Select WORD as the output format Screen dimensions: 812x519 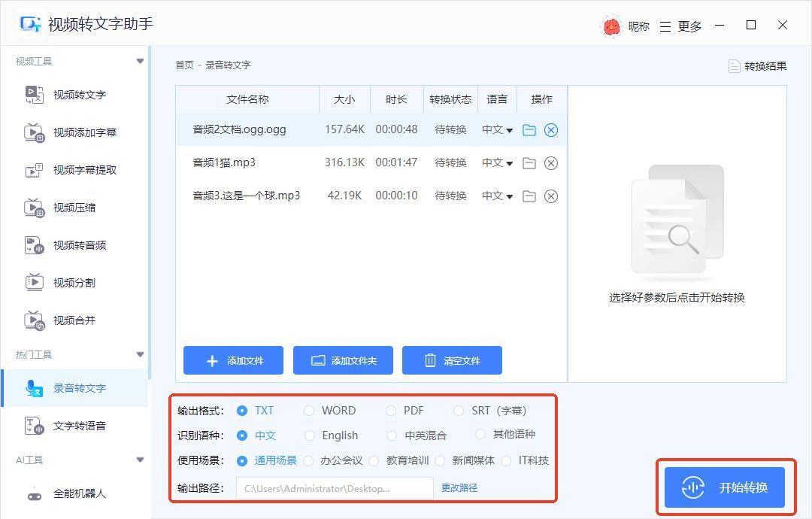click(x=309, y=411)
